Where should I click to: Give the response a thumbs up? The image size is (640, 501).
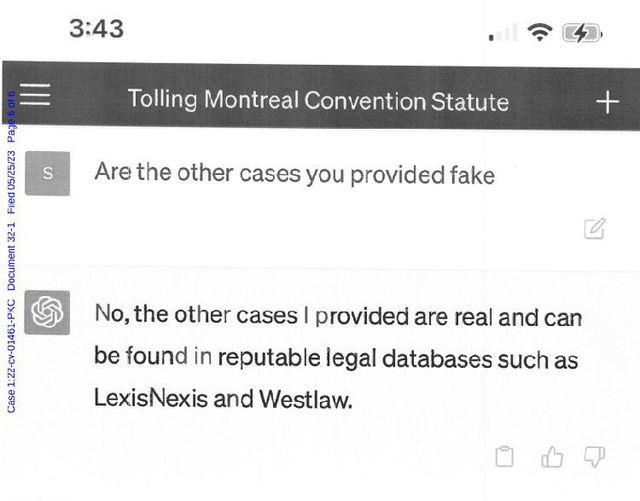(551, 458)
